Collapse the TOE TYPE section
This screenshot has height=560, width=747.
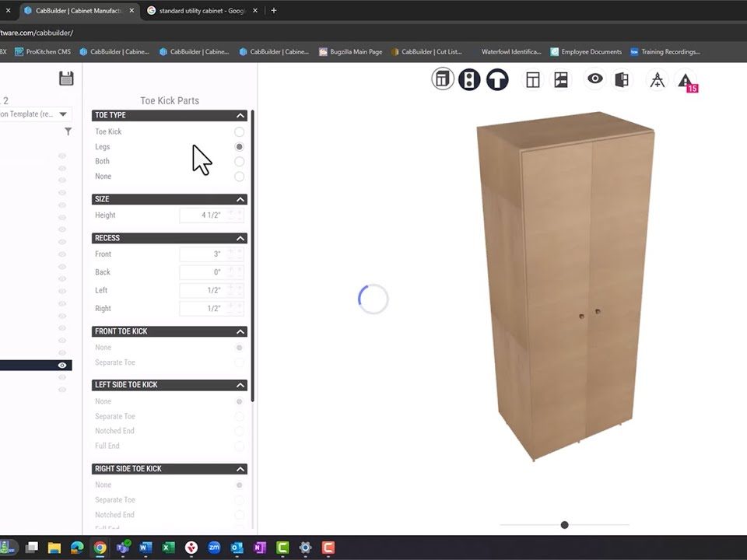(239, 114)
